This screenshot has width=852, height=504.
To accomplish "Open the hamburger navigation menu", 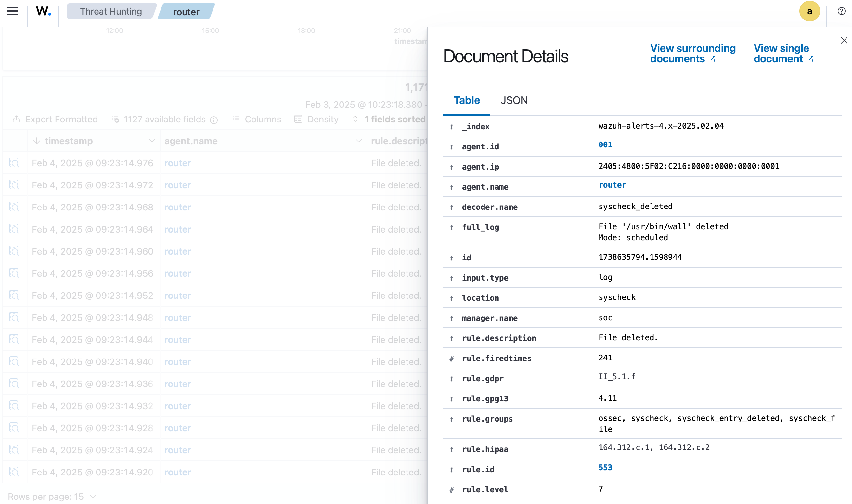I will [12, 11].
